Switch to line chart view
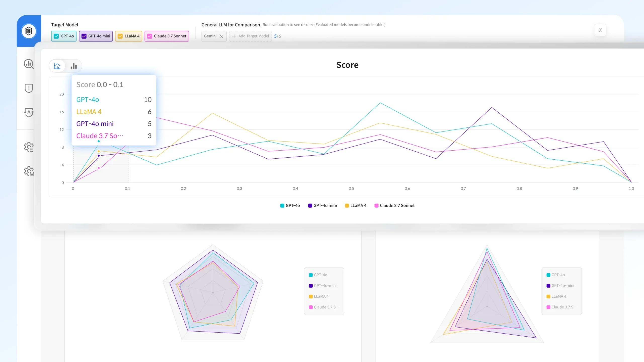 pyautogui.click(x=57, y=66)
